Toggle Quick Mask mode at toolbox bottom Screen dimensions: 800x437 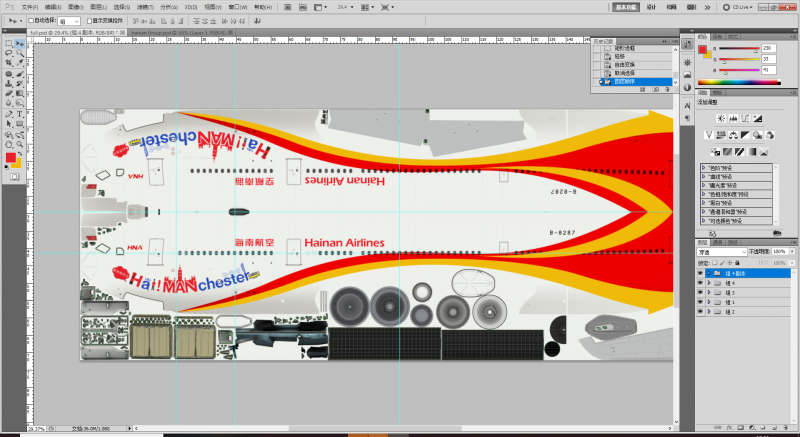point(14,176)
